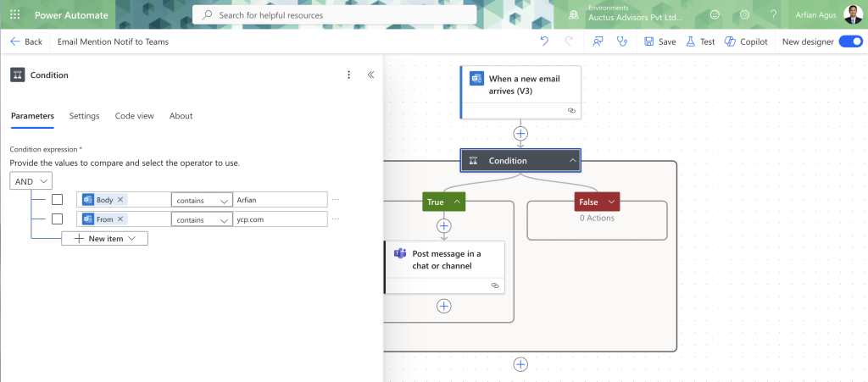This screenshot has height=382, width=868.
Task: Switch to the Parameters tab
Action: point(33,115)
